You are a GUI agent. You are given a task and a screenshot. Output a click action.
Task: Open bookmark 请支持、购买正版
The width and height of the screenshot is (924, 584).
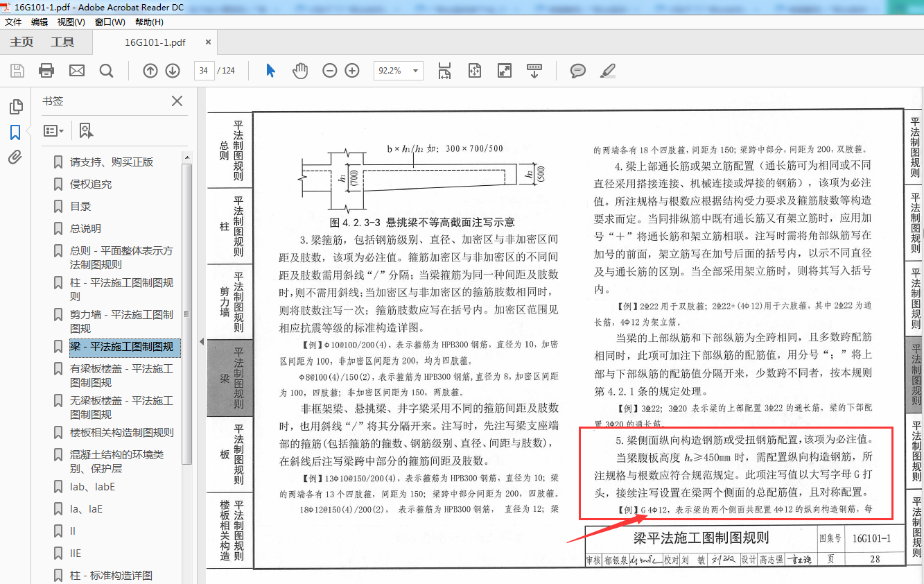click(x=112, y=162)
